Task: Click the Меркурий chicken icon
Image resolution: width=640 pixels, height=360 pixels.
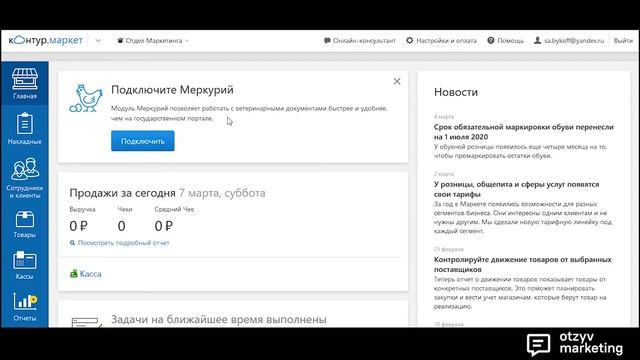Action: (86, 98)
